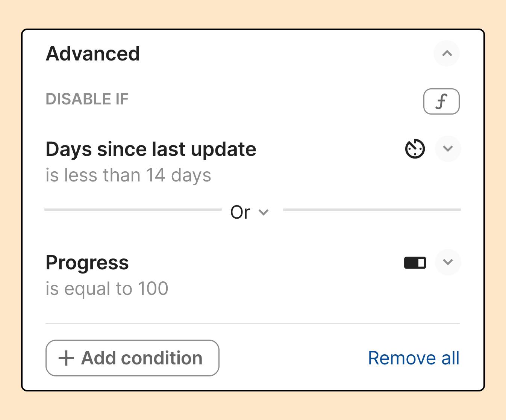Select the Days since last update title
The height and width of the screenshot is (420, 506).
[x=151, y=149]
